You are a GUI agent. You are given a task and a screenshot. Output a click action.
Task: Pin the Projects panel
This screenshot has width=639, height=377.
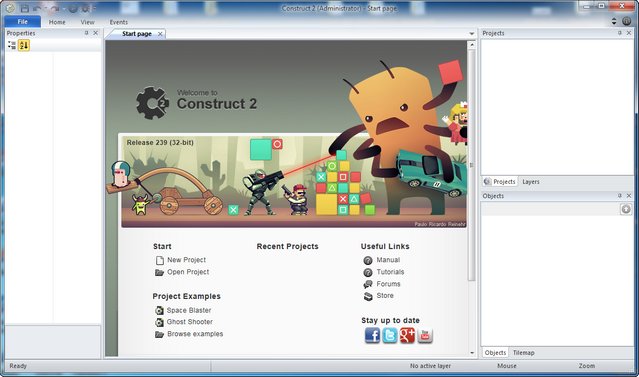[x=620, y=33]
